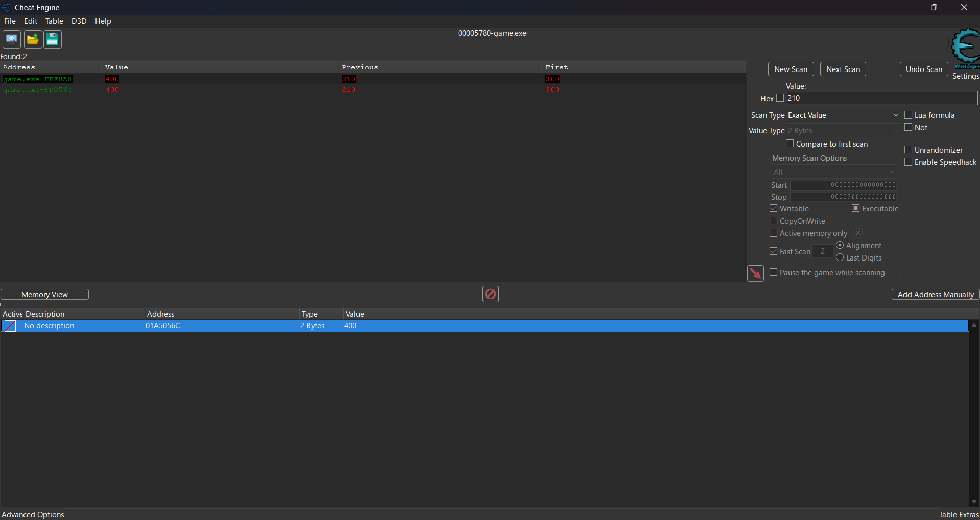Enable the Hex checkbox
980x520 pixels.
point(780,98)
